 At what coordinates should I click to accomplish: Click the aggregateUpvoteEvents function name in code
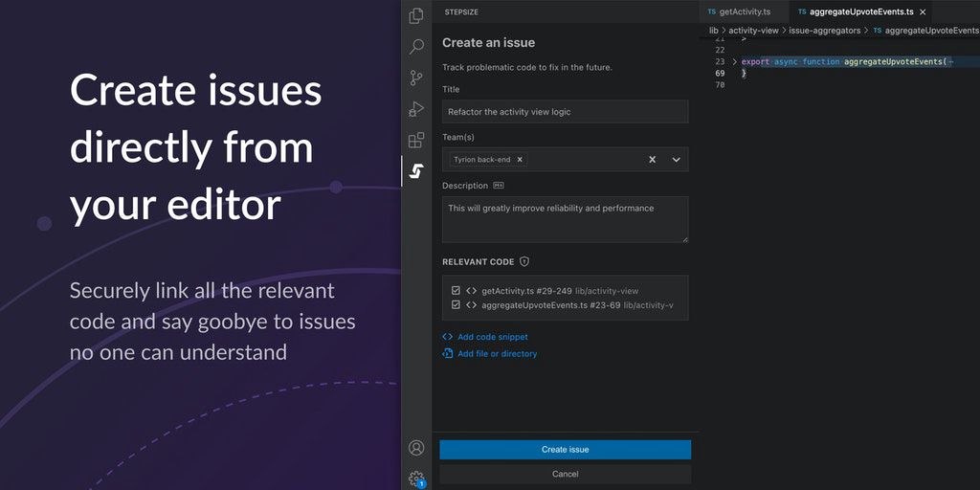tap(894, 61)
